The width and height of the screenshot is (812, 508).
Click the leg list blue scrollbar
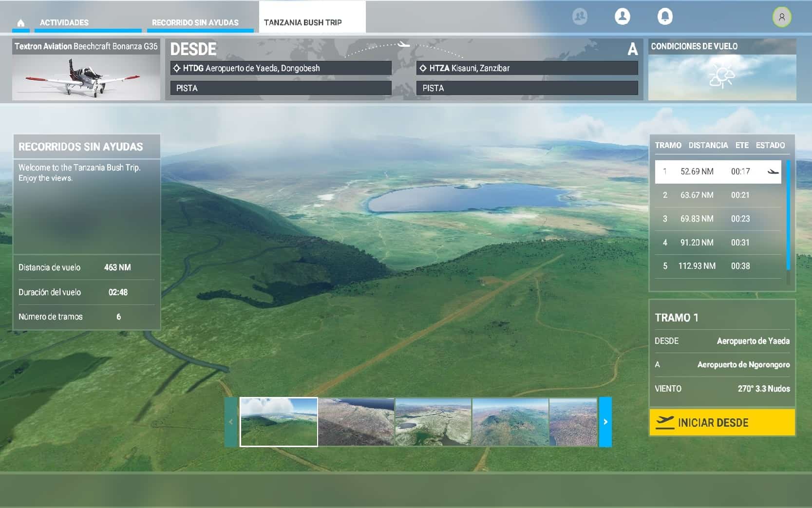click(x=788, y=214)
